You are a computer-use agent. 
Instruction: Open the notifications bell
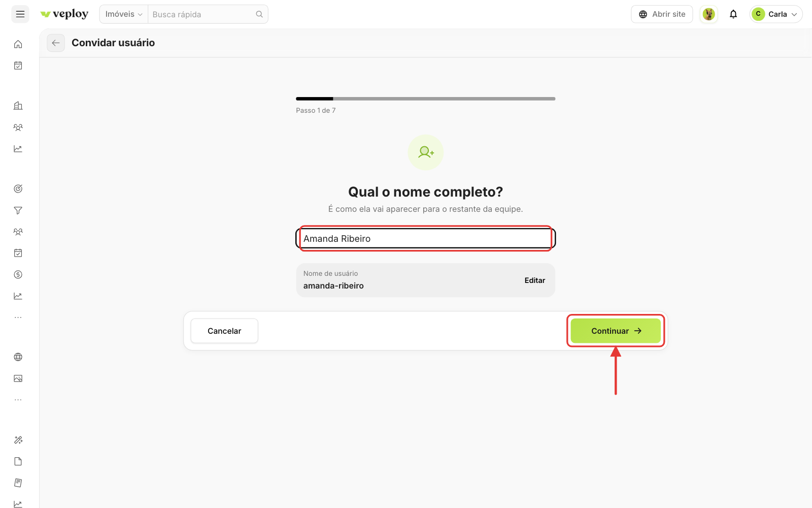733,14
